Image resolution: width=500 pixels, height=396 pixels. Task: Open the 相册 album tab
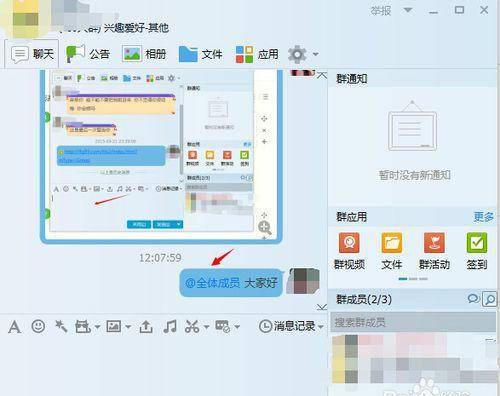click(x=144, y=54)
